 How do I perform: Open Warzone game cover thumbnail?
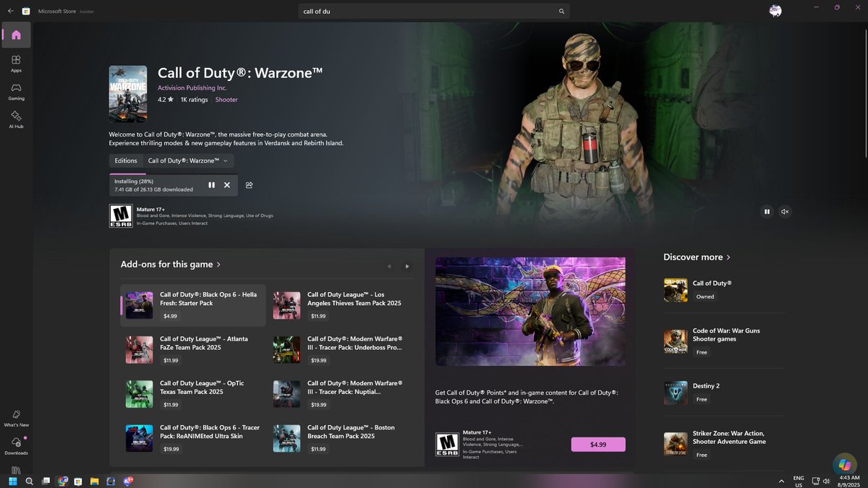(128, 94)
